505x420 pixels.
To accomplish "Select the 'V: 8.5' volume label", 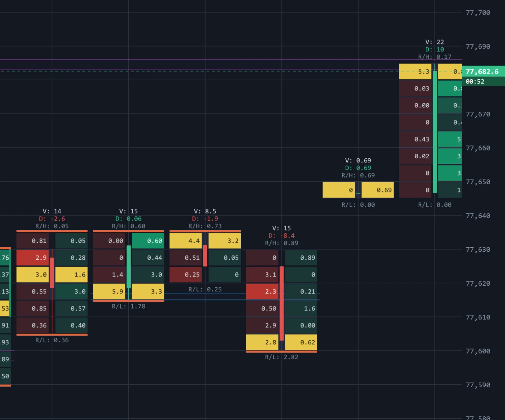I will click(x=205, y=211).
